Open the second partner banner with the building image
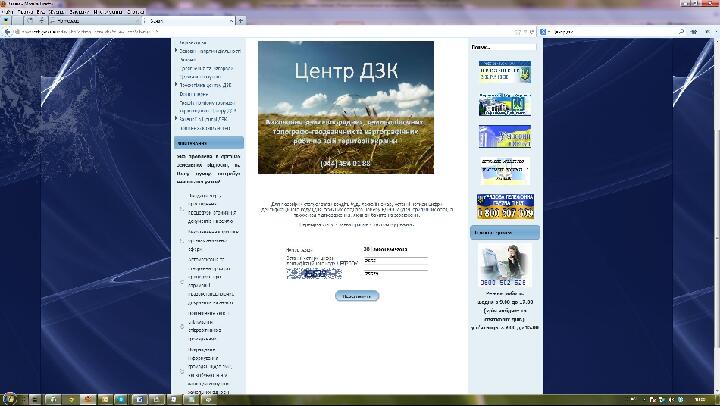Image resolution: width=720 pixels, height=406 pixels. coord(505,105)
